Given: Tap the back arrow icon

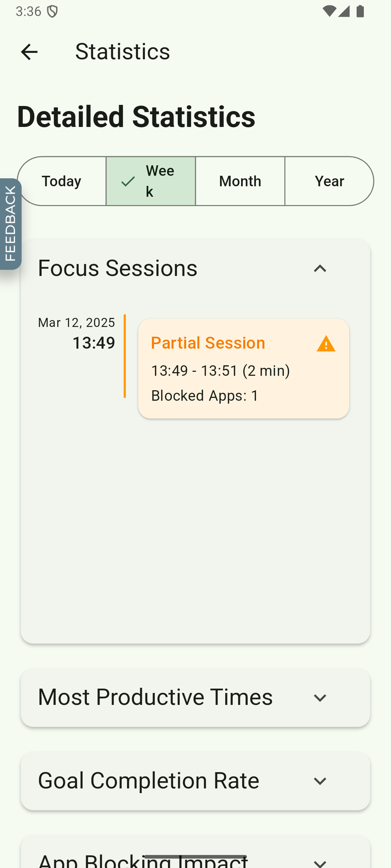Looking at the screenshot, I should pos(29,52).
